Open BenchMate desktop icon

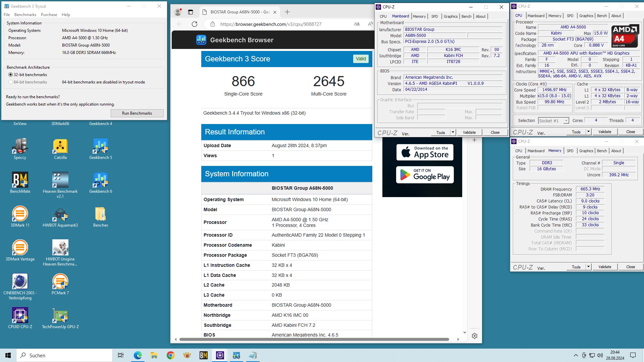pyautogui.click(x=20, y=183)
